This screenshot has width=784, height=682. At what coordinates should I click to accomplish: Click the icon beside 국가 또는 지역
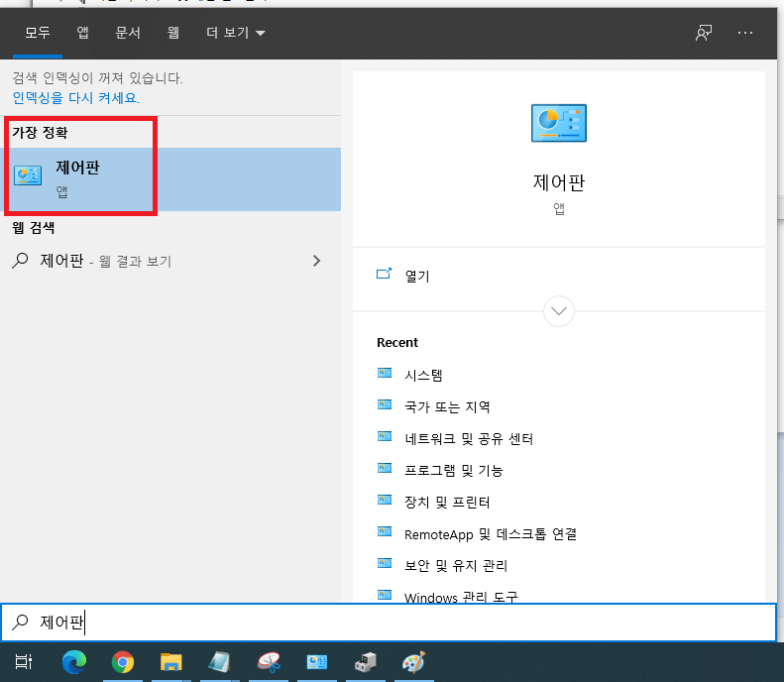(x=385, y=404)
